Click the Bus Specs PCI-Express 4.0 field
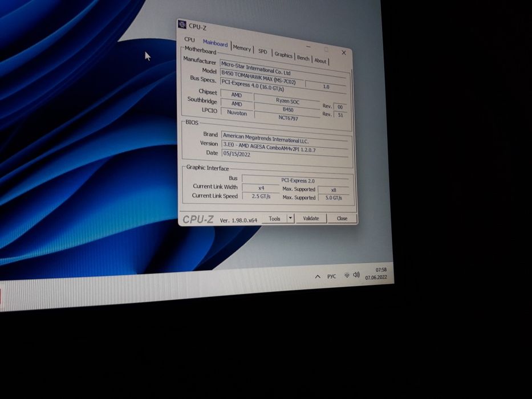Image resolution: width=532 pixels, height=399 pixels. tap(283, 87)
